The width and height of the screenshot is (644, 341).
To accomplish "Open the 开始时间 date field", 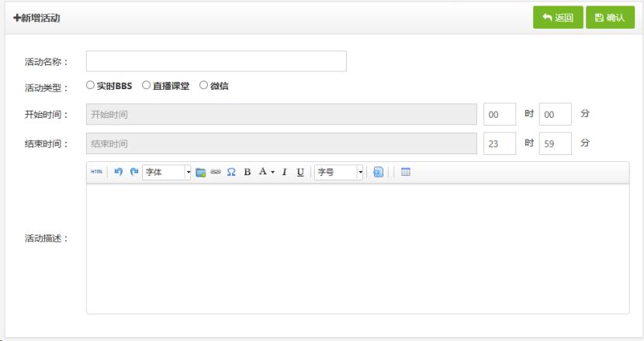I will coord(282,114).
